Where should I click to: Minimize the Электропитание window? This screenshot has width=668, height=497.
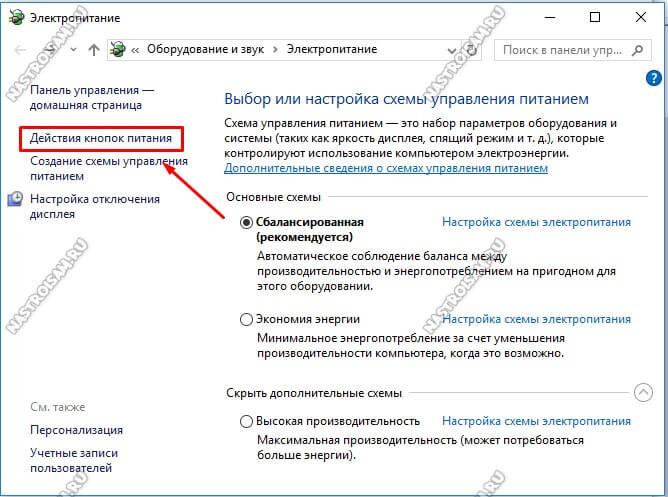(550, 17)
